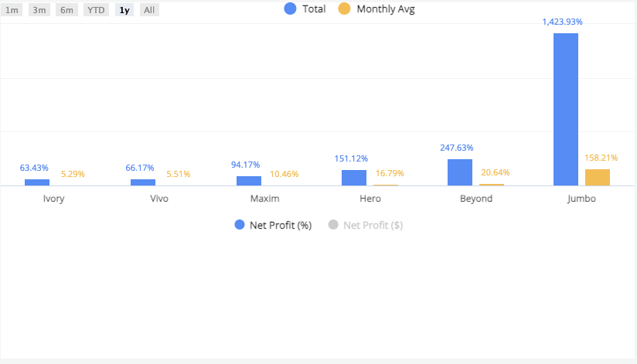Screen dimensions: 637x364
Task: Click Hero's blue Total bar
Action: 354,178
